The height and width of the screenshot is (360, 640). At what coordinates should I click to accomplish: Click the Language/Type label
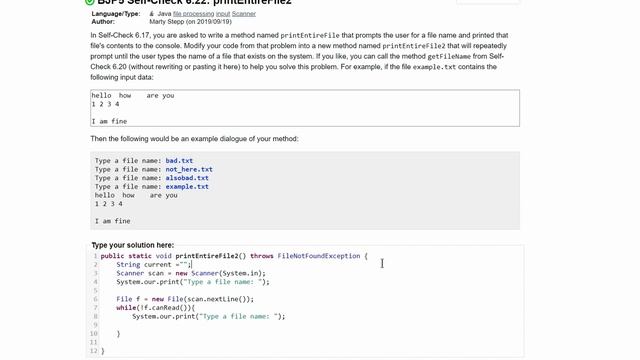(116, 14)
